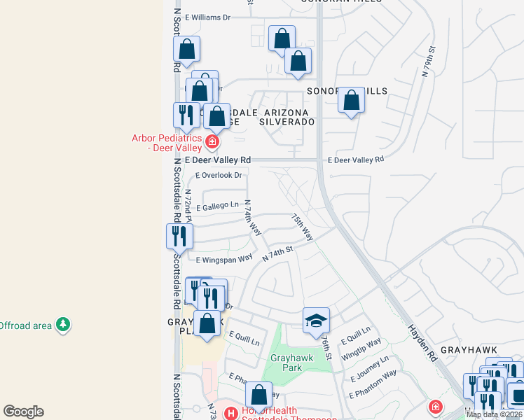This screenshot has height=420, width=524.
Task: Open the Arbor Pediatrics Deer Valley medical pin
Action: click(212, 143)
